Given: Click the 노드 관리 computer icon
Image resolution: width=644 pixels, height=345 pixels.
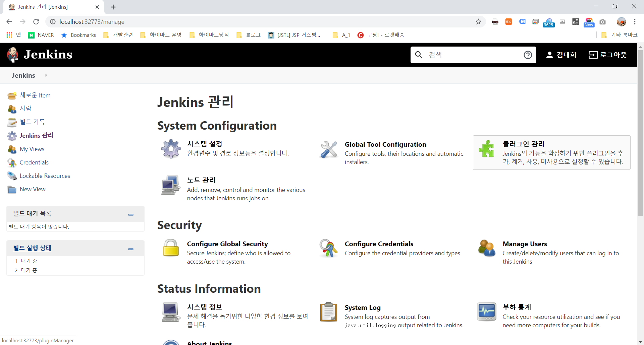Looking at the screenshot, I should click(x=171, y=185).
